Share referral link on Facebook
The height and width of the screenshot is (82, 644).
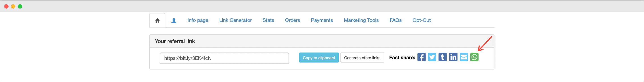(x=421, y=57)
